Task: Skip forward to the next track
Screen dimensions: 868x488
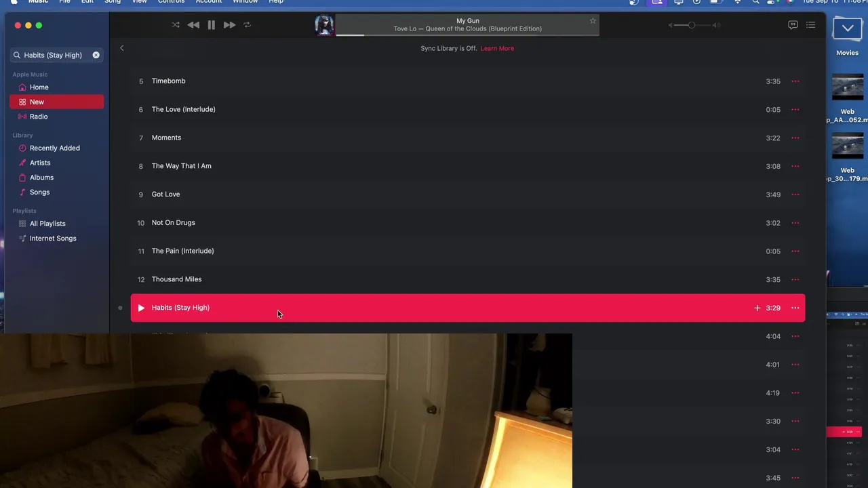Action: tap(229, 25)
